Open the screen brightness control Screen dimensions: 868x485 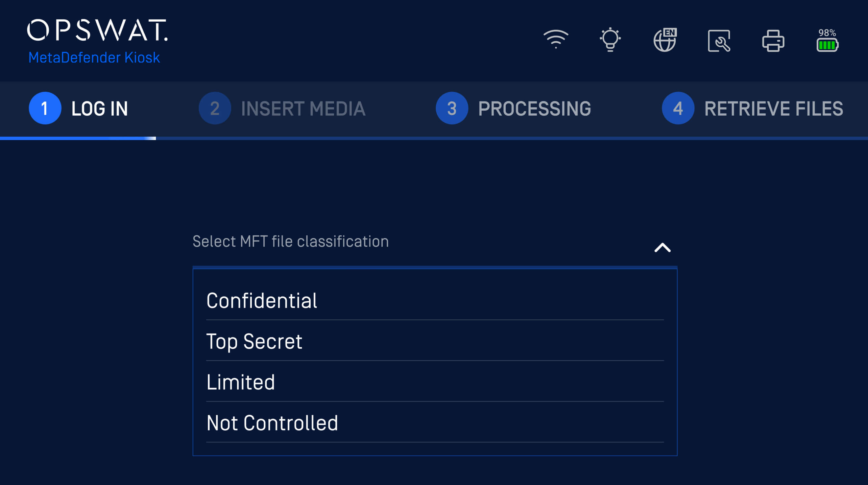(610, 39)
